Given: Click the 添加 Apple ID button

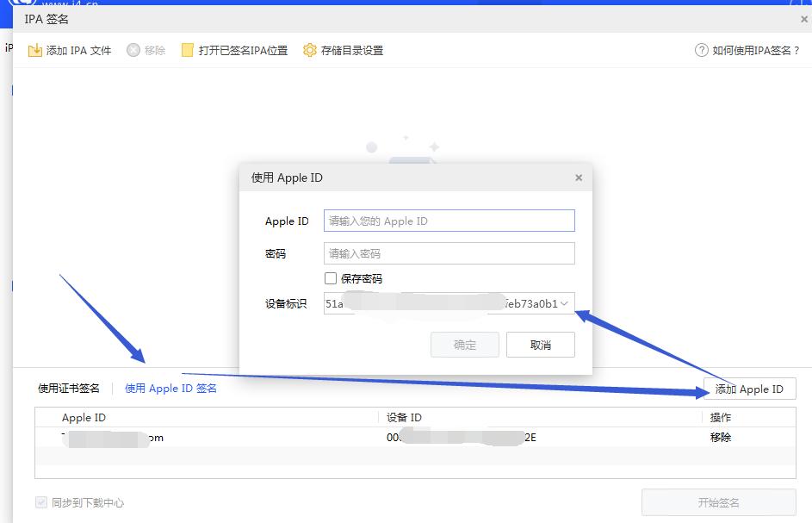Looking at the screenshot, I should pos(749,389).
